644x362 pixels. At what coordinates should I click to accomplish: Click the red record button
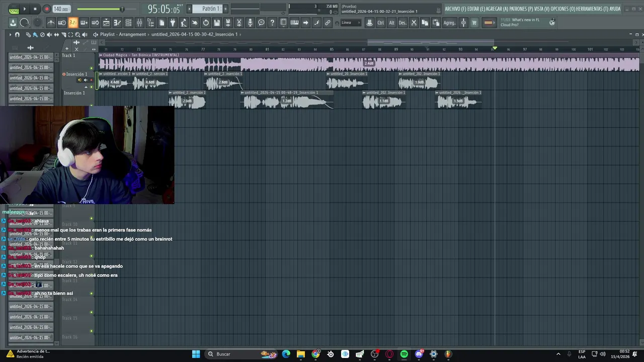(x=46, y=9)
